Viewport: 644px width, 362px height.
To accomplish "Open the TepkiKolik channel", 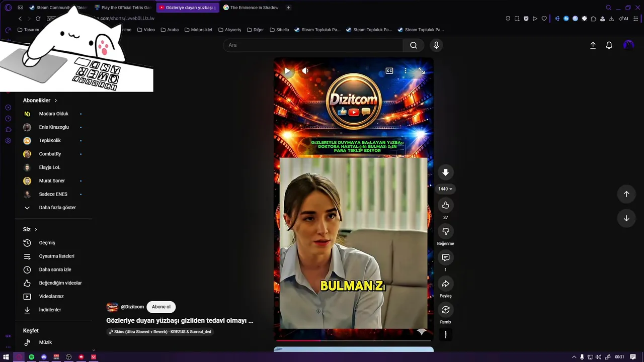I will [53, 140].
